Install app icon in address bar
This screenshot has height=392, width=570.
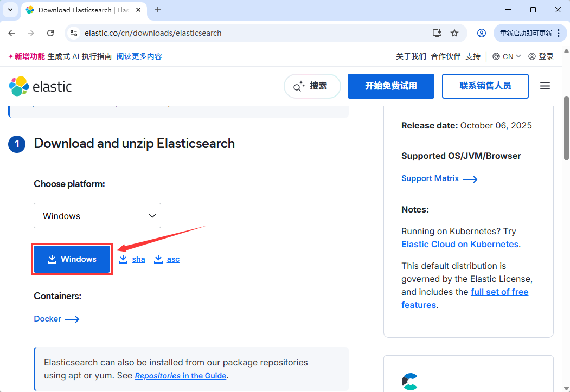click(437, 33)
